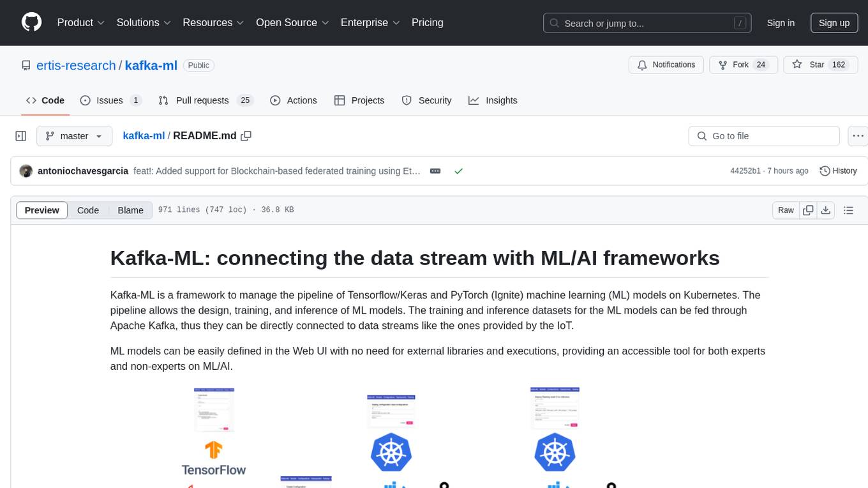Switch to the Security tab

click(x=426, y=100)
